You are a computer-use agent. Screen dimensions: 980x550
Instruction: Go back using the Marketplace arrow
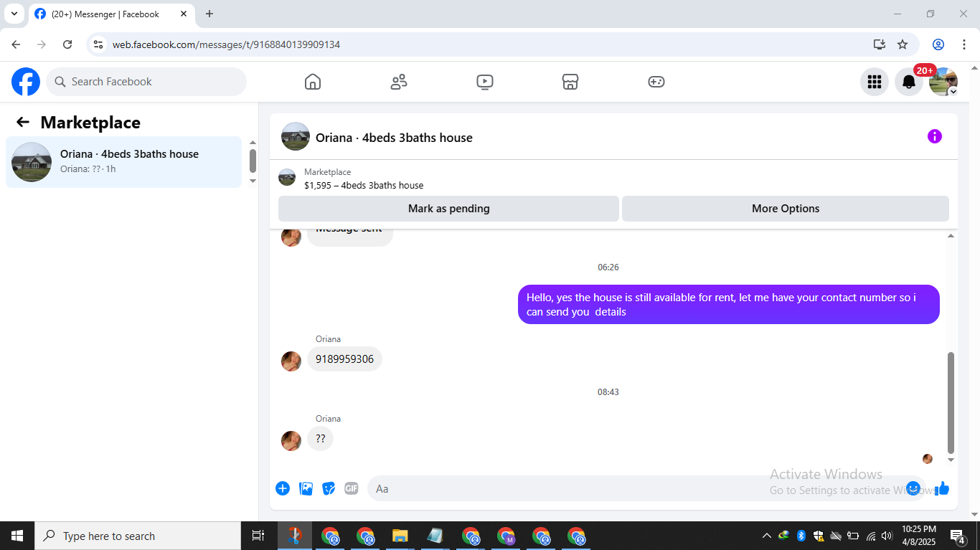pyautogui.click(x=23, y=123)
